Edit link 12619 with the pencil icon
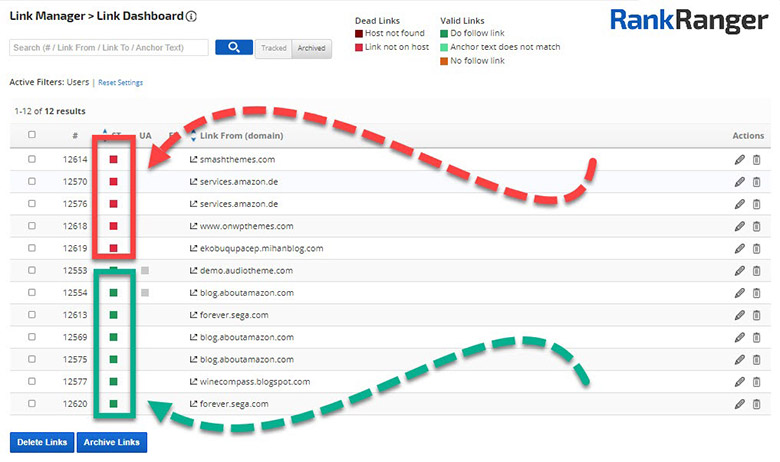The height and width of the screenshot is (462, 780). point(740,248)
